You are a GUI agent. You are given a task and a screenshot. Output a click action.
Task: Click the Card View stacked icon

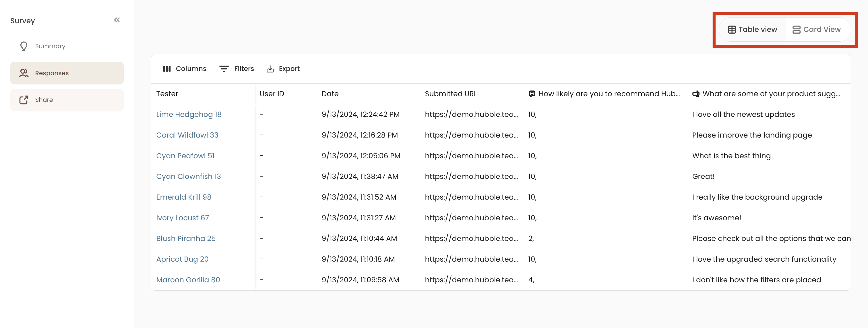click(x=796, y=30)
